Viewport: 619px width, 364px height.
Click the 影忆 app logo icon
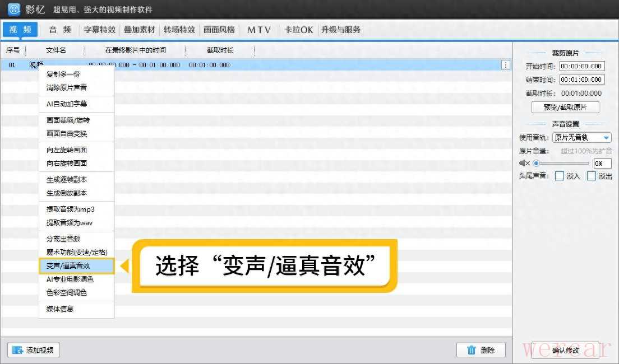pos(14,10)
